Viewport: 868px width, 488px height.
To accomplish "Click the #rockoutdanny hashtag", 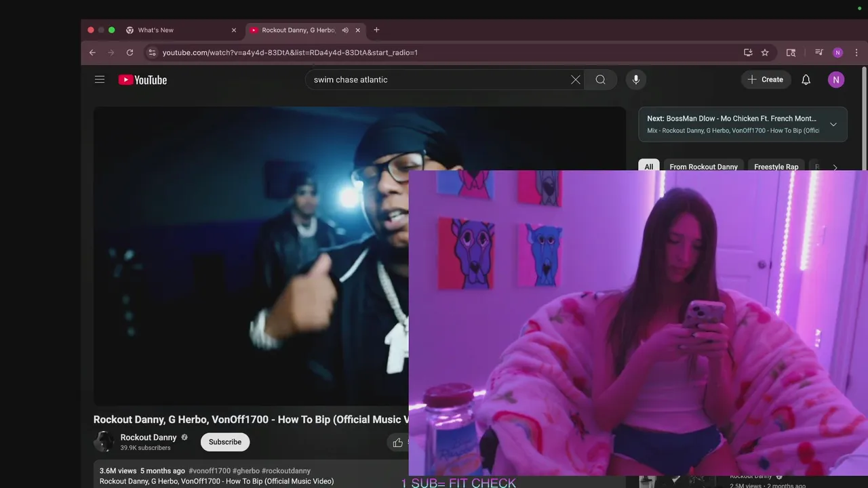I will click(x=286, y=470).
